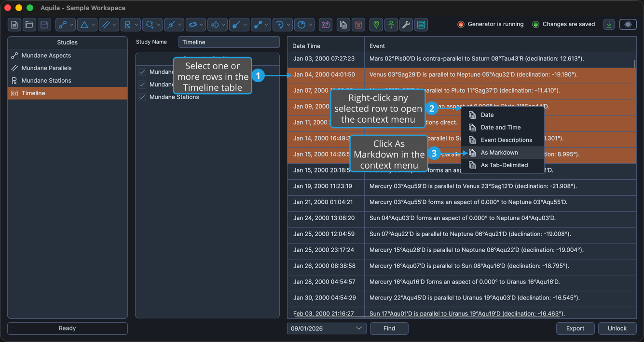Select the Jan 28, 2000 04:54:57 row

pyautogui.click(x=462, y=282)
